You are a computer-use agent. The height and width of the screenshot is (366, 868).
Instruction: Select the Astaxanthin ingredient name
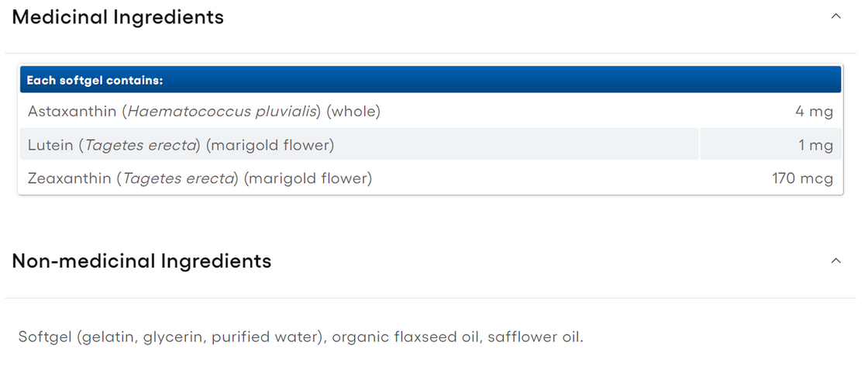click(73, 112)
